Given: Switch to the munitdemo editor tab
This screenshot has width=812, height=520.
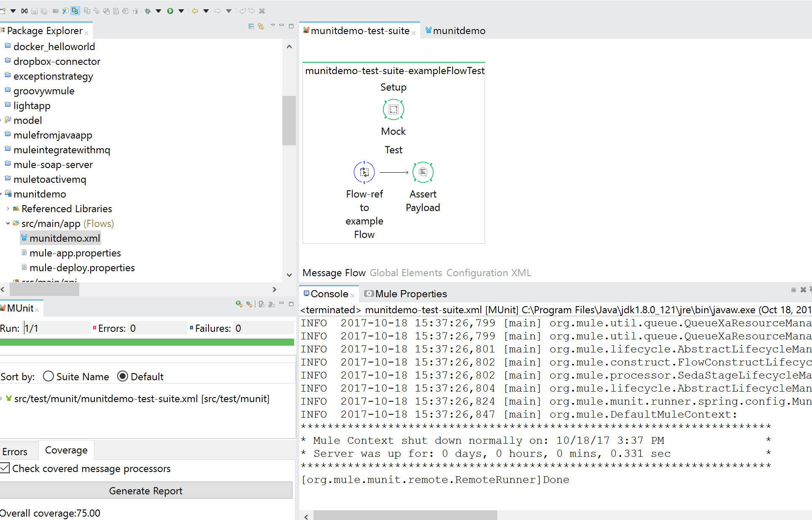Looking at the screenshot, I should point(455,31).
